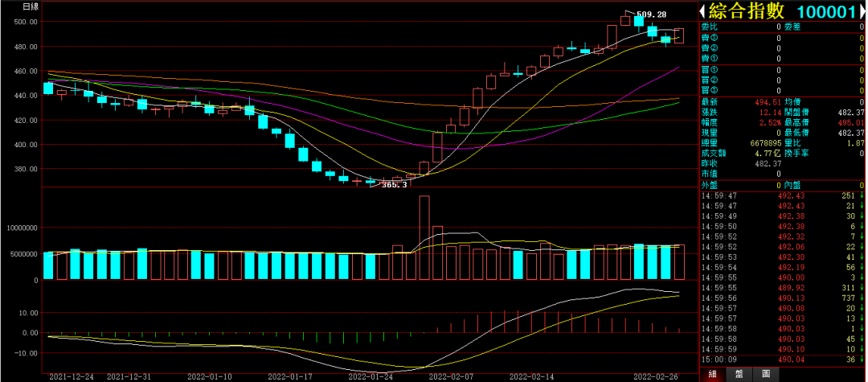868x382 pixels.
Task: Click the 委差 label
Action: (792, 27)
